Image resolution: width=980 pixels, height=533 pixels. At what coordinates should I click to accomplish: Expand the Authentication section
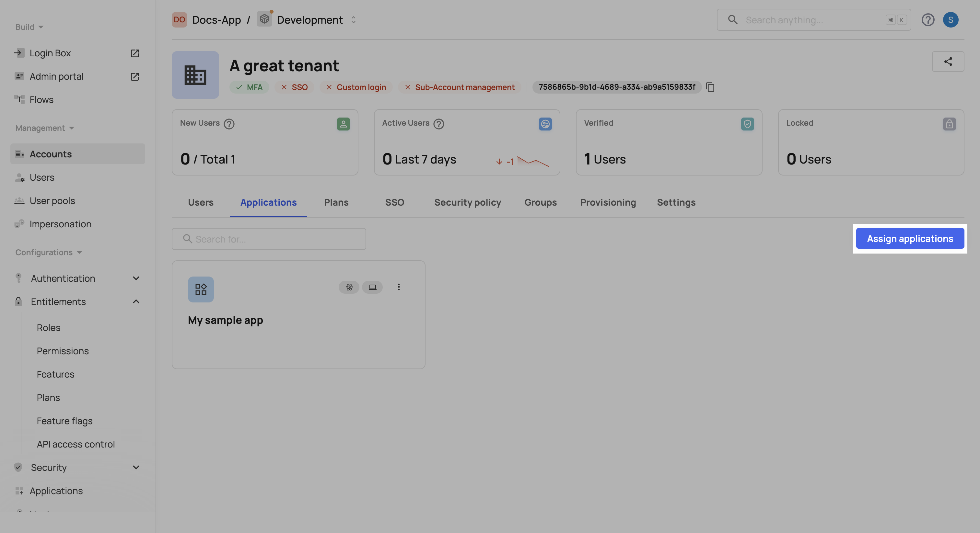tap(136, 278)
